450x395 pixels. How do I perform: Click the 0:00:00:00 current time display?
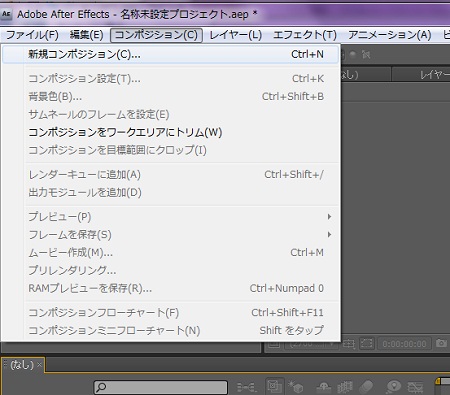coord(404,344)
